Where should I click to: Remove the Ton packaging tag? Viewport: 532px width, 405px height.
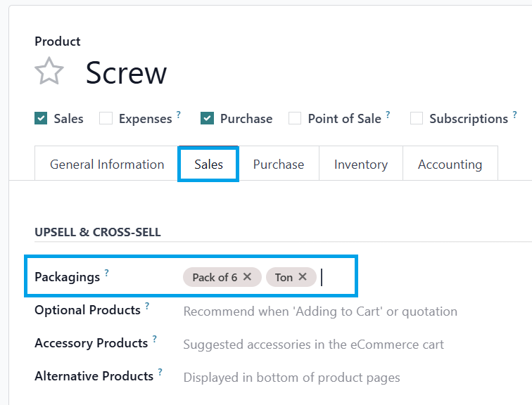coord(303,277)
